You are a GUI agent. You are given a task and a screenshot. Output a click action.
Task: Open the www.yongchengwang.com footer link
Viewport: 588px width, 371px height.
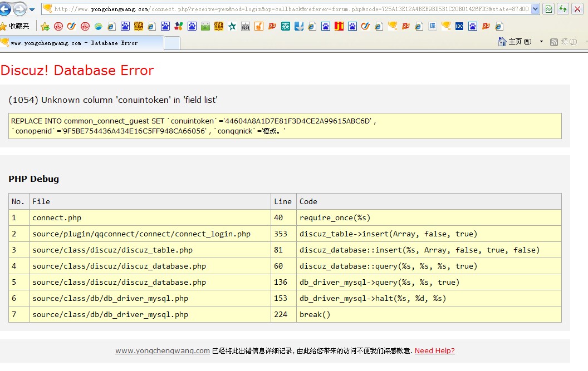(x=163, y=351)
